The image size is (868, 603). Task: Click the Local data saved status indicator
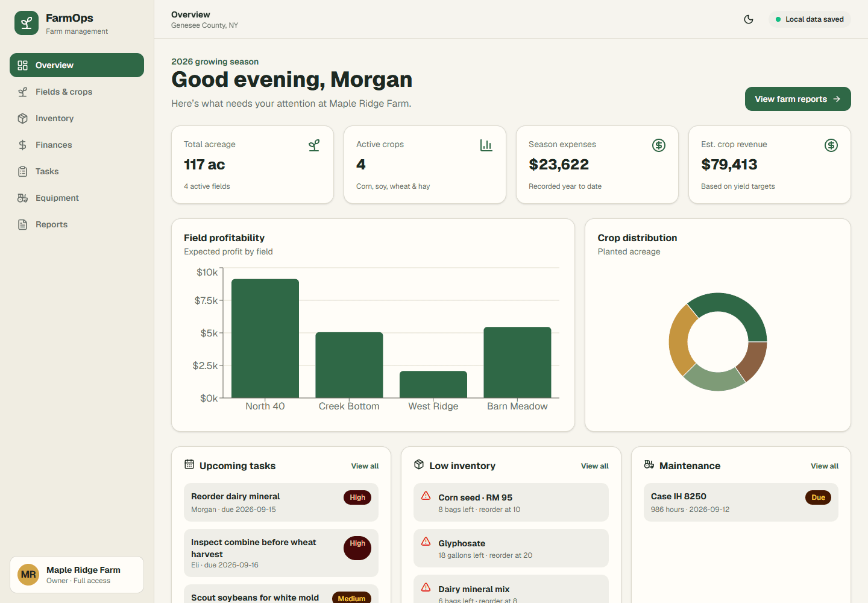pyautogui.click(x=810, y=19)
